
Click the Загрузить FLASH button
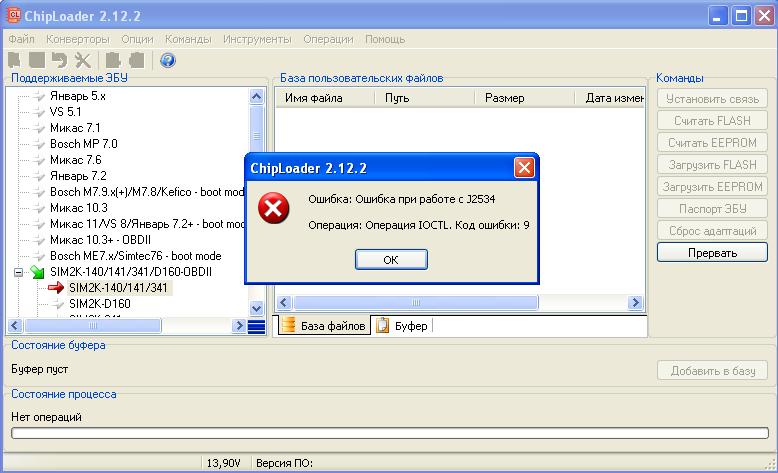coord(712,165)
